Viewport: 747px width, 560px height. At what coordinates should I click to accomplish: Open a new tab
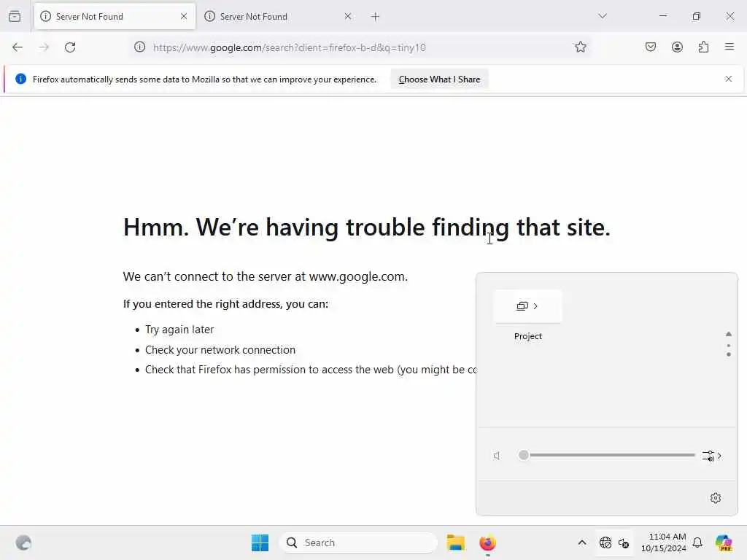(376, 17)
